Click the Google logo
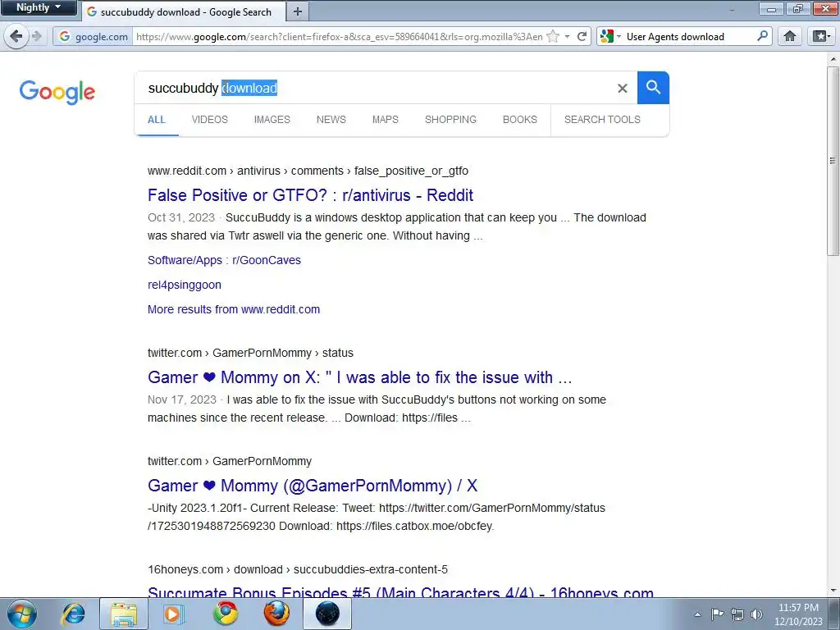The image size is (840, 630). pyautogui.click(x=57, y=92)
